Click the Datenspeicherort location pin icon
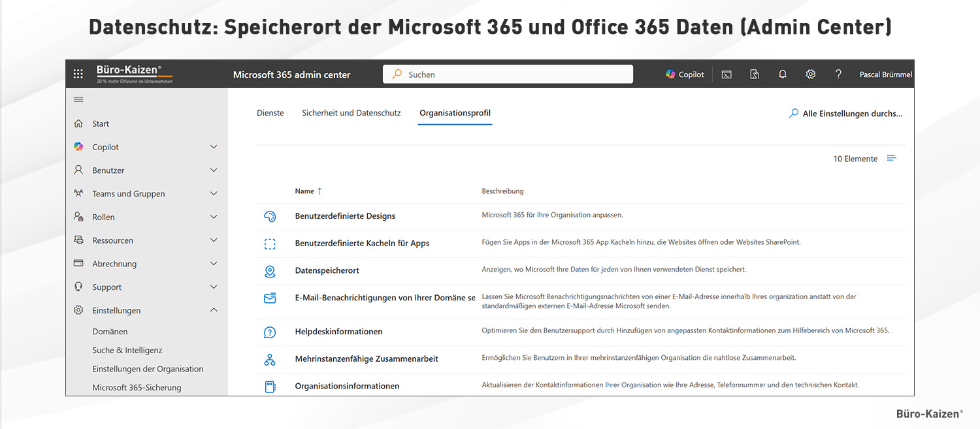The image size is (980, 429). [x=270, y=271]
